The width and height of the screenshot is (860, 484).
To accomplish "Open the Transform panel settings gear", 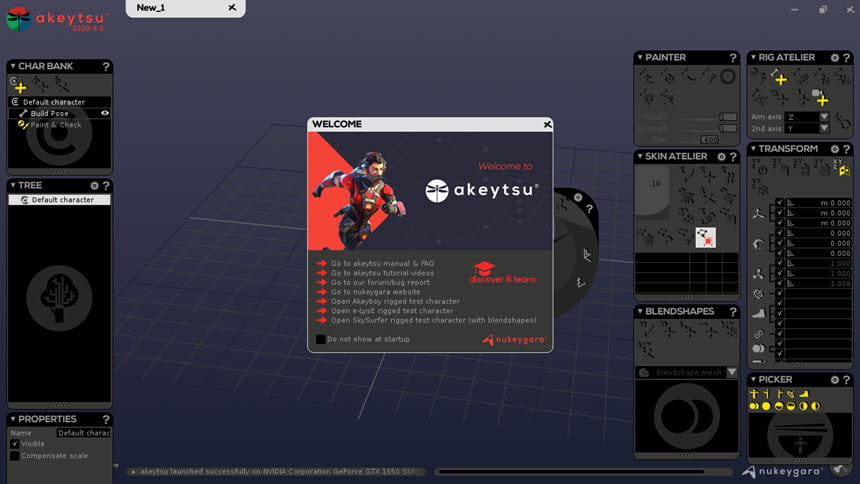I will click(835, 149).
